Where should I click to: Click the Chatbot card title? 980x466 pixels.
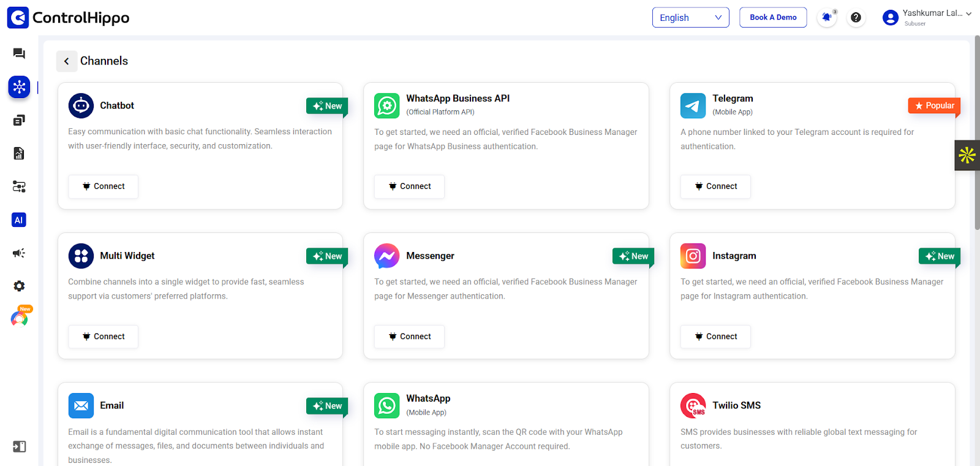point(117,105)
